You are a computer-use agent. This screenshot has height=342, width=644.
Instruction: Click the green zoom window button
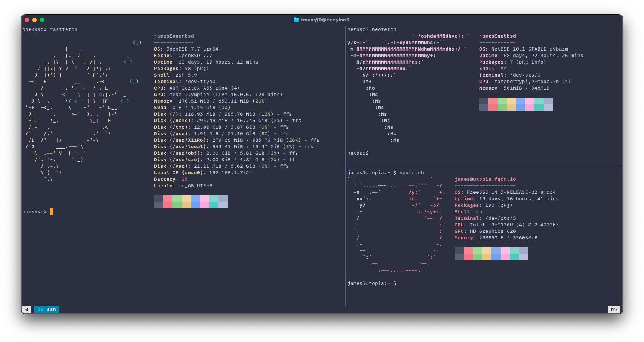pyautogui.click(x=42, y=20)
